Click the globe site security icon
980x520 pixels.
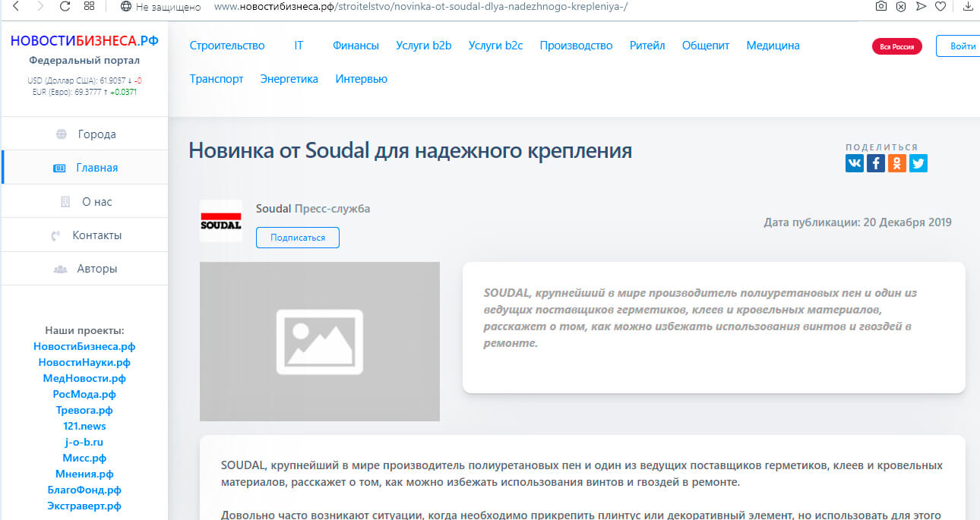126,6
